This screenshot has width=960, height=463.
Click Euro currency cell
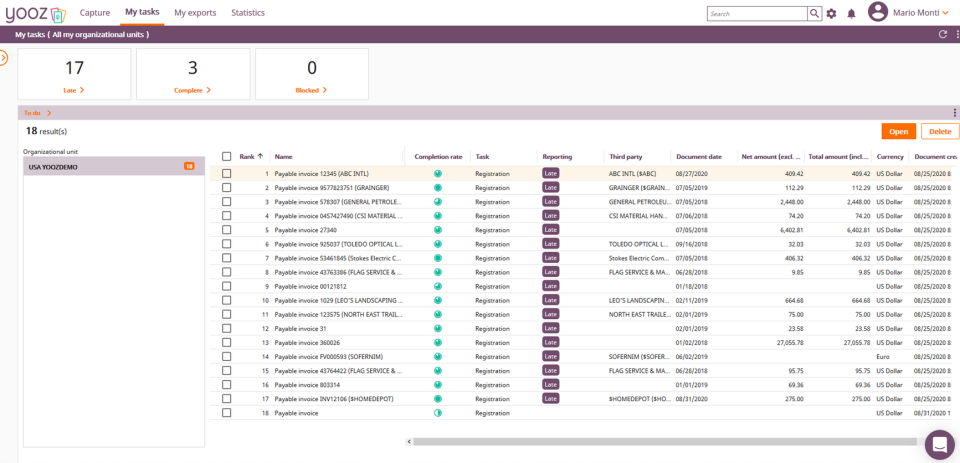coord(883,356)
